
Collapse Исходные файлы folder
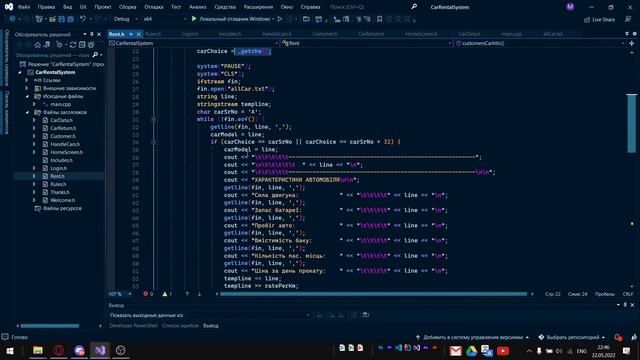(x=27, y=96)
